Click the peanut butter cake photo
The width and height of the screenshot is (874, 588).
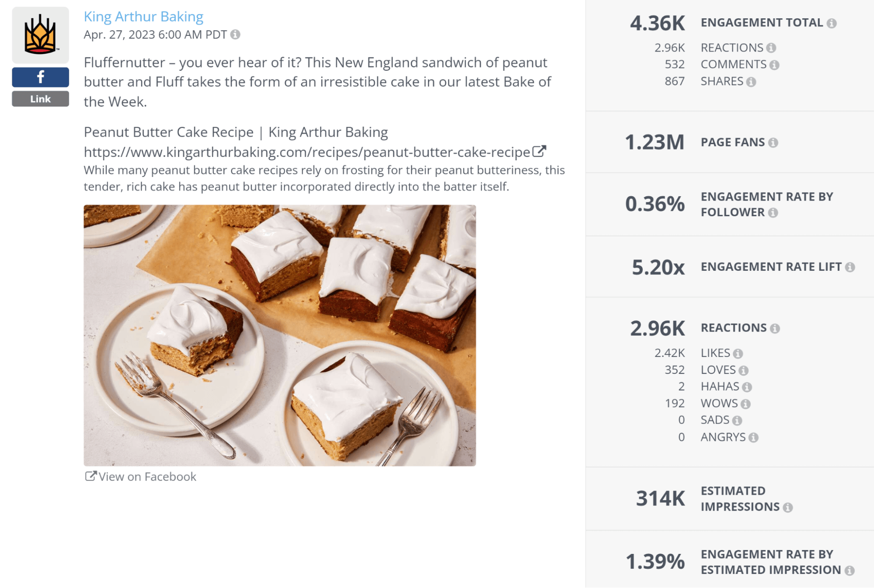[280, 334]
